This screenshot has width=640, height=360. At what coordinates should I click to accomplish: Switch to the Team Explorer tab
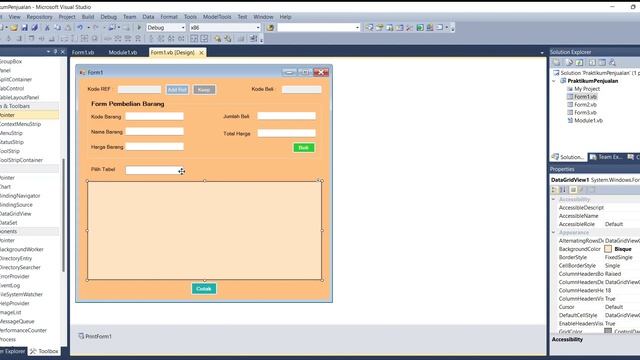click(607, 157)
